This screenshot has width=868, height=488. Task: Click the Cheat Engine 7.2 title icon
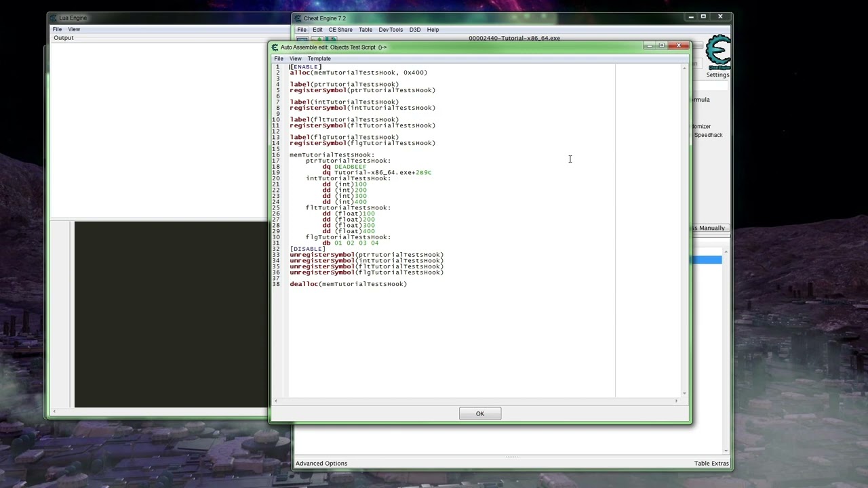[298, 18]
